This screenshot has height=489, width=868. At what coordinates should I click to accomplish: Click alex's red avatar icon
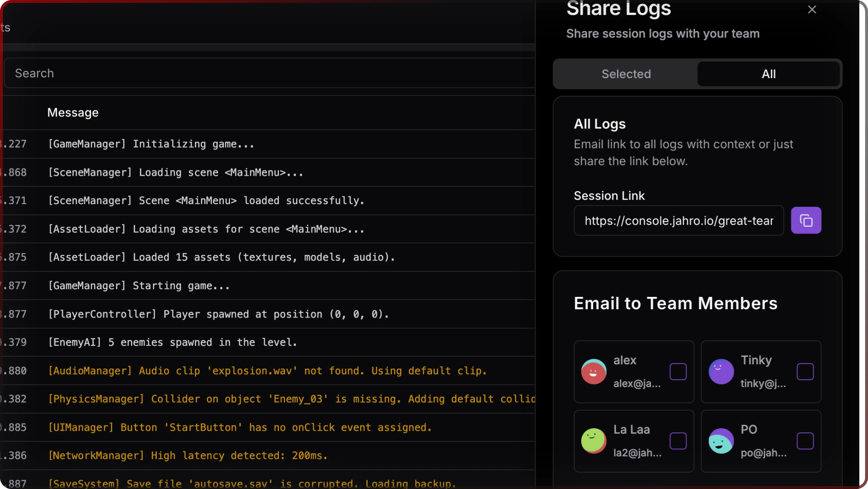click(593, 371)
